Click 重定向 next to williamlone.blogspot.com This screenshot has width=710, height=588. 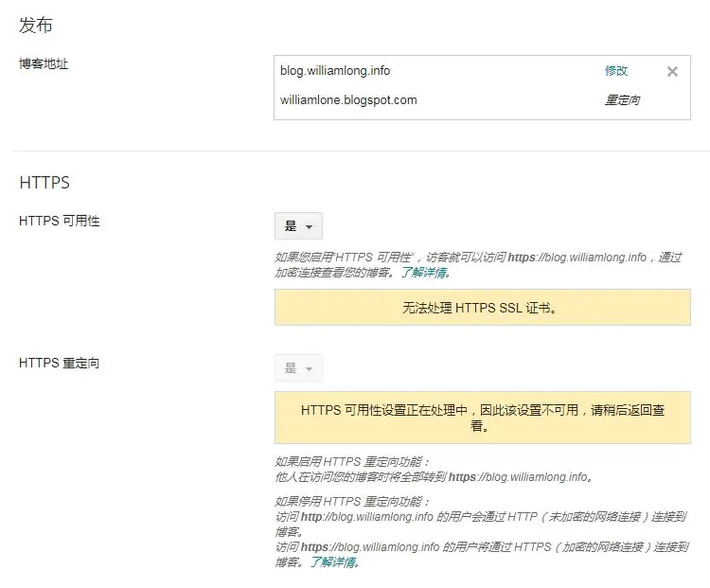pyautogui.click(x=622, y=100)
